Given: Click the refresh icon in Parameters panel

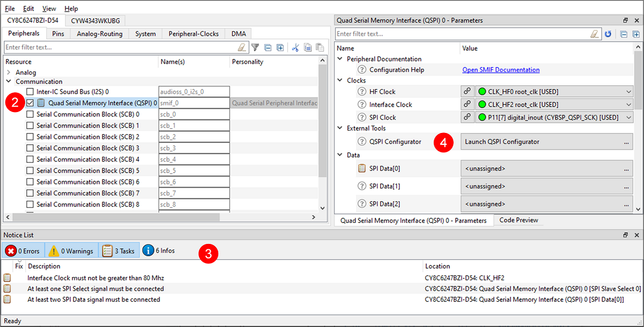Looking at the screenshot, I should click(608, 34).
